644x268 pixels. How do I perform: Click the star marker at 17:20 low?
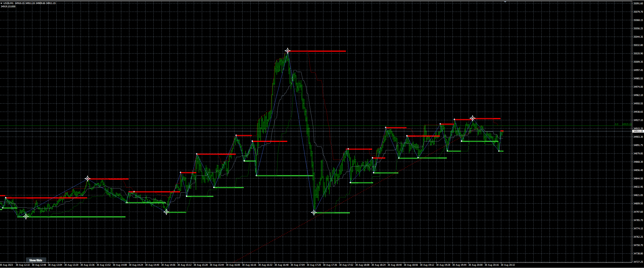pyautogui.click(x=314, y=213)
